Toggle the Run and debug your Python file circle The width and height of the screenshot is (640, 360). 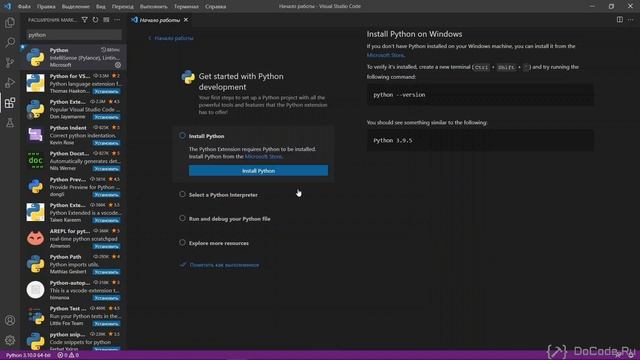(x=182, y=218)
